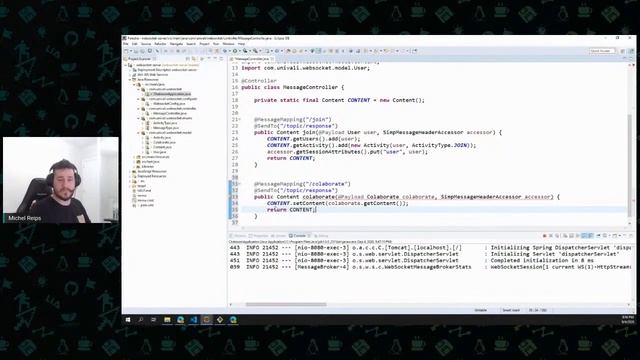Image resolution: width=640 pixels, height=360 pixels.
Task: Click the New file toolbar icon
Action: click(126, 51)
